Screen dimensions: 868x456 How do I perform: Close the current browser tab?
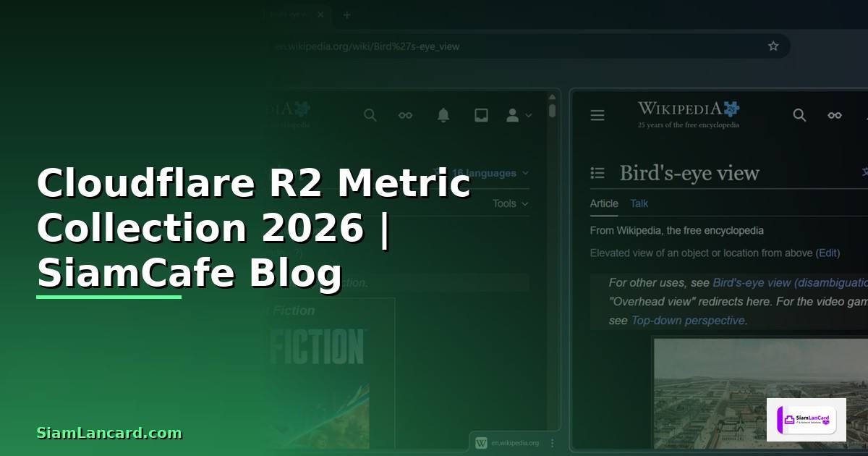pos(320,14)
